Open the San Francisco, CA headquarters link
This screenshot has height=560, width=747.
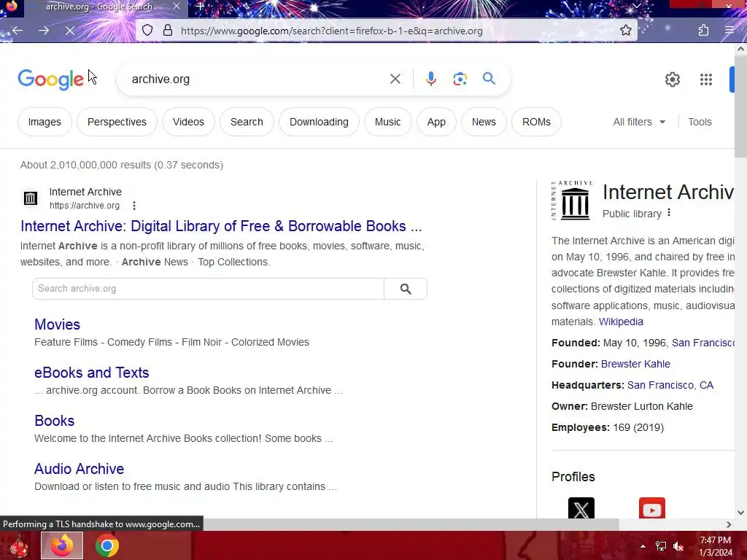(x=670, y=385)
